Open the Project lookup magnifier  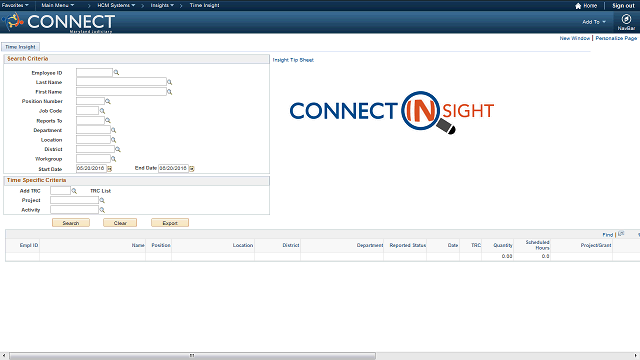(x=102, y=200)
